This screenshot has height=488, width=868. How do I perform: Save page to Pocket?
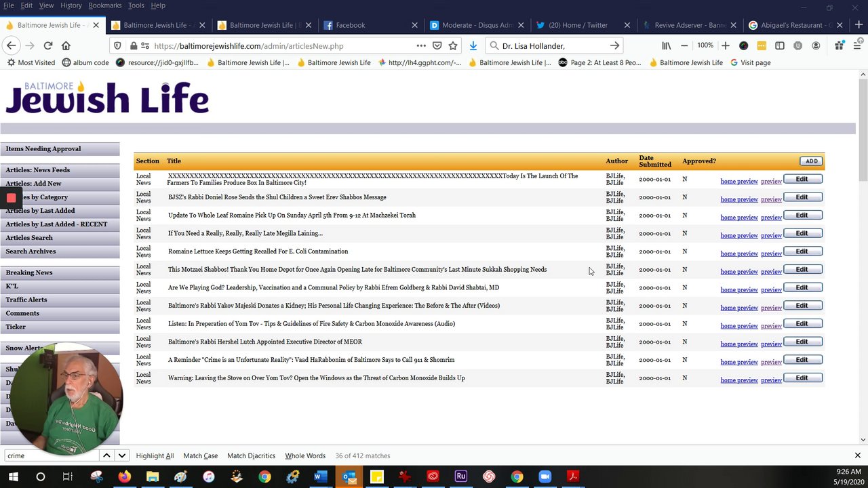(437, 45)
